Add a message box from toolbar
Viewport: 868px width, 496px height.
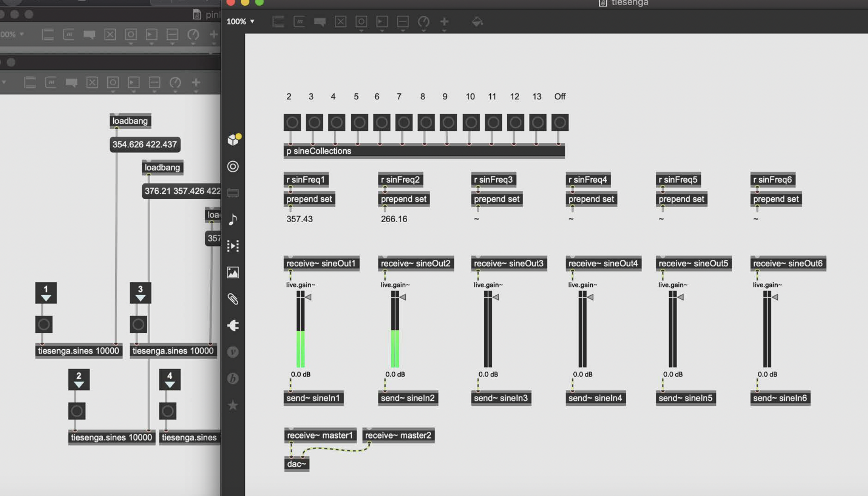[299, 22]
